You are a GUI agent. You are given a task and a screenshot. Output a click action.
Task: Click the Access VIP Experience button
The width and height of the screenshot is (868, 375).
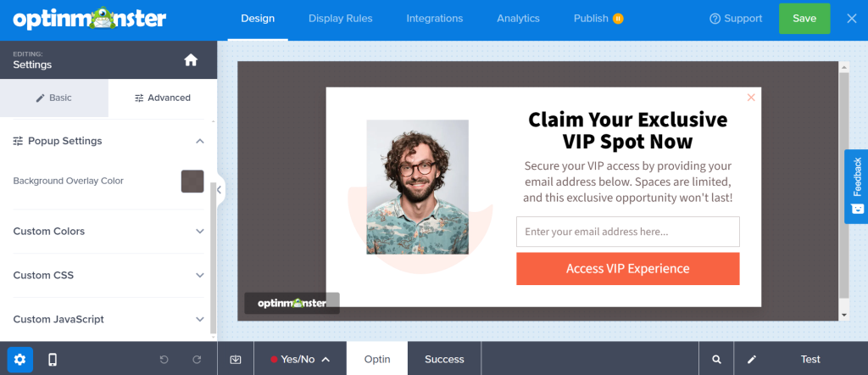(x=628, y=269)
